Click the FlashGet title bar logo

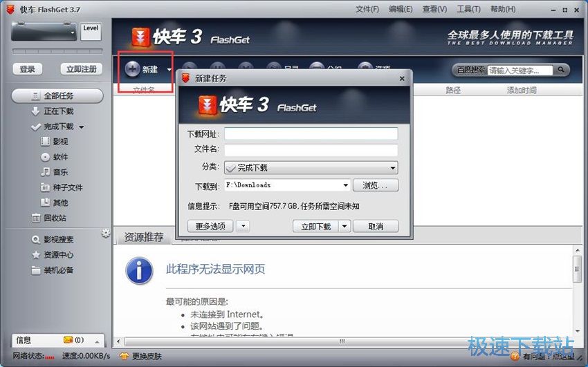11,10
